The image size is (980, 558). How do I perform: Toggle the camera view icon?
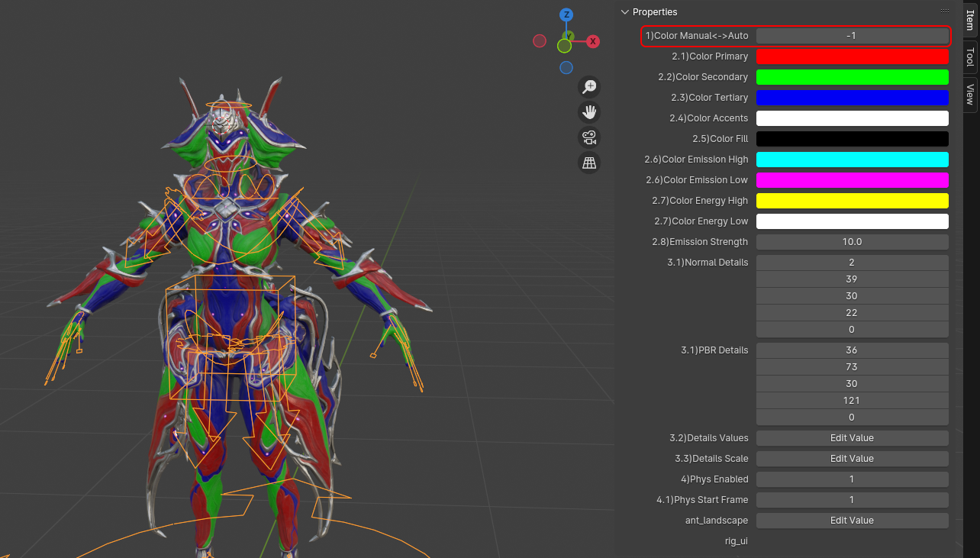click(589, 137)
